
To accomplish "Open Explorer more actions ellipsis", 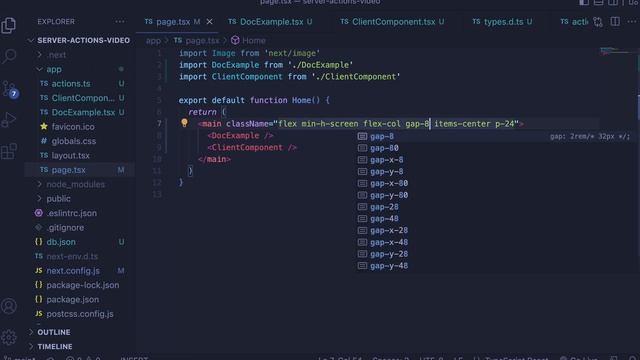I will point(120,22).
